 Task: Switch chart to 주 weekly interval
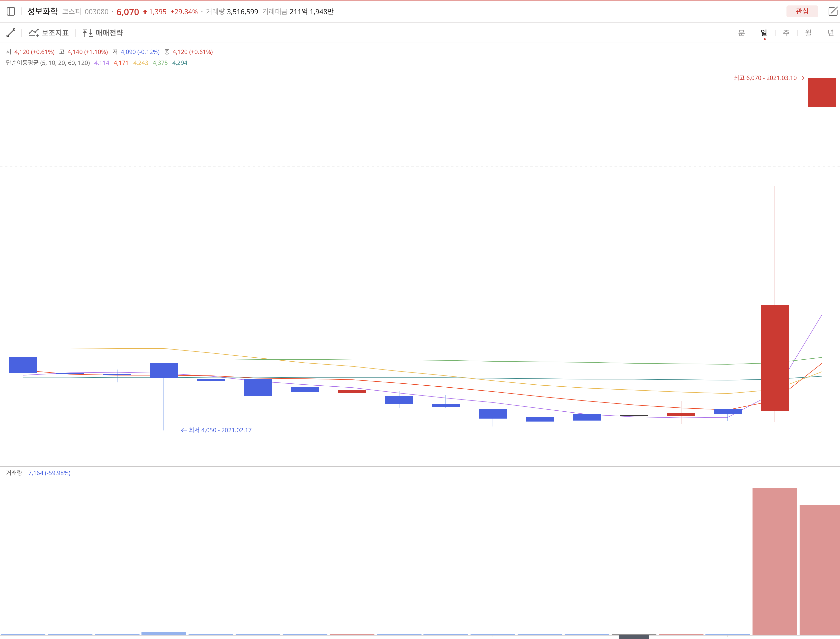[x=786, y=33]
